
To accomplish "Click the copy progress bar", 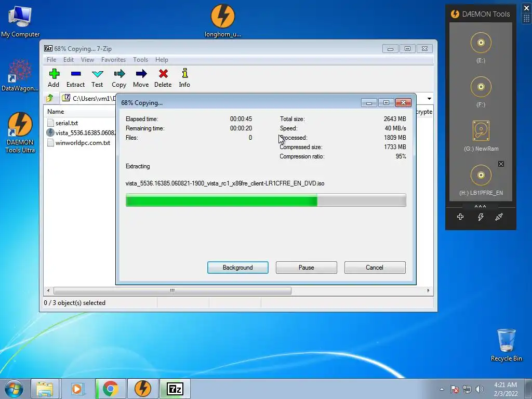I will click(x=265, y=200).
